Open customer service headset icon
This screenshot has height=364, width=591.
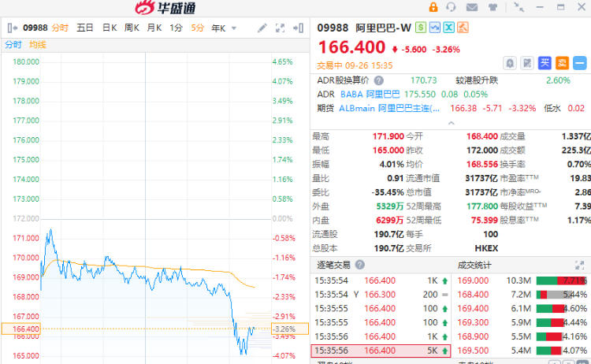[451, 7]
